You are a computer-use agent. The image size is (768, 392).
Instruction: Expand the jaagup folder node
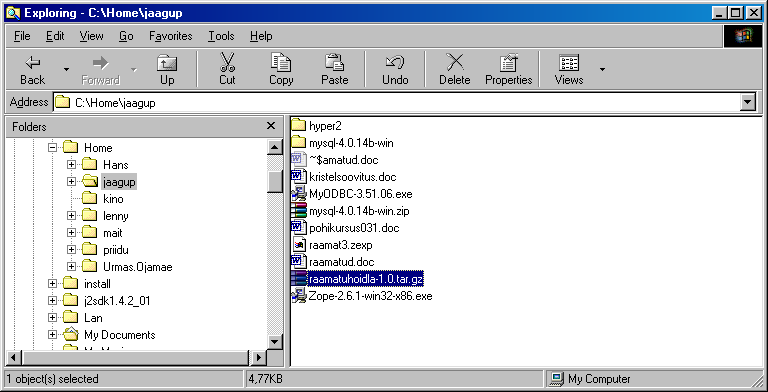pyautogui.click(x=72, y=182)
